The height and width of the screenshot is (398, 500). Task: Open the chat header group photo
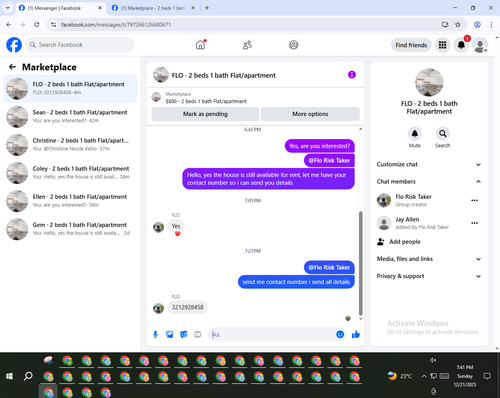161,75
